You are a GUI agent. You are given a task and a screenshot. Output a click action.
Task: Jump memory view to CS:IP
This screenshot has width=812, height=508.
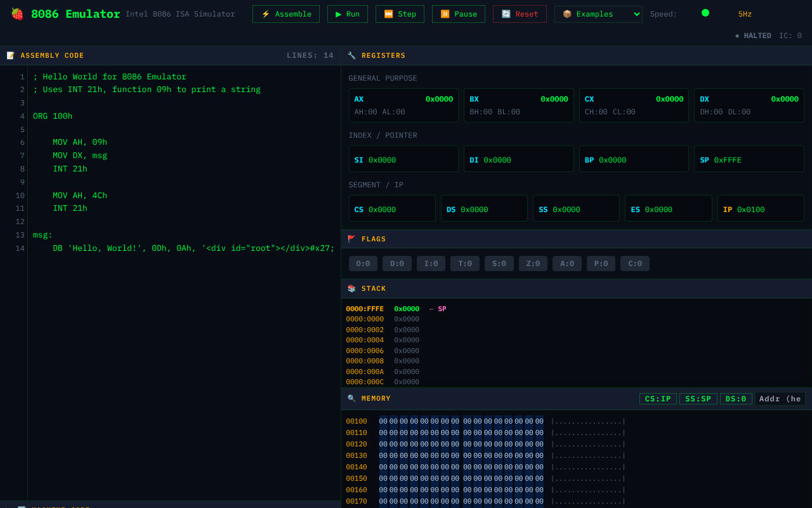tap(658, 399)
